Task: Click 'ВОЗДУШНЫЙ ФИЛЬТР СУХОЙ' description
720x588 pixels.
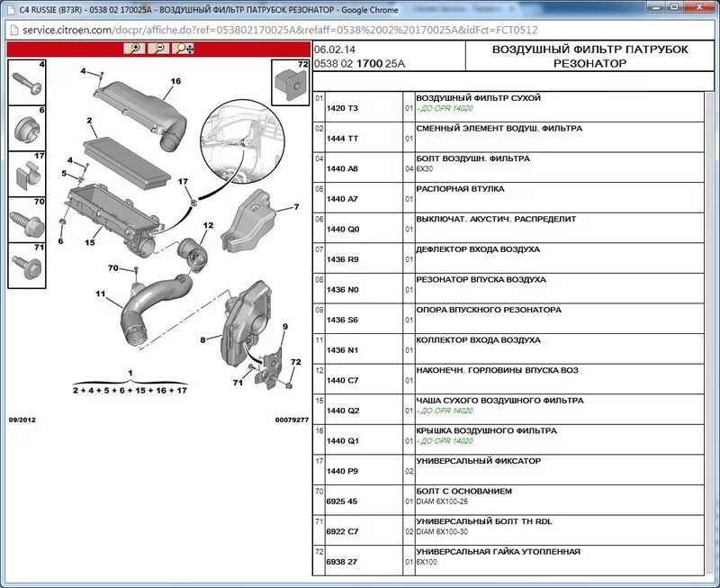Action: [x=479, y=98]
